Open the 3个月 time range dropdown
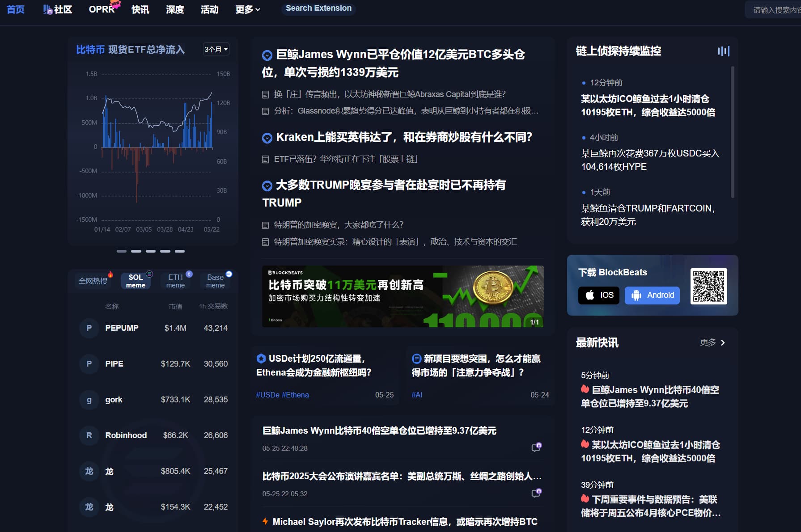The image size is (801, 532). pyautogui.click(x=216, y=49)
